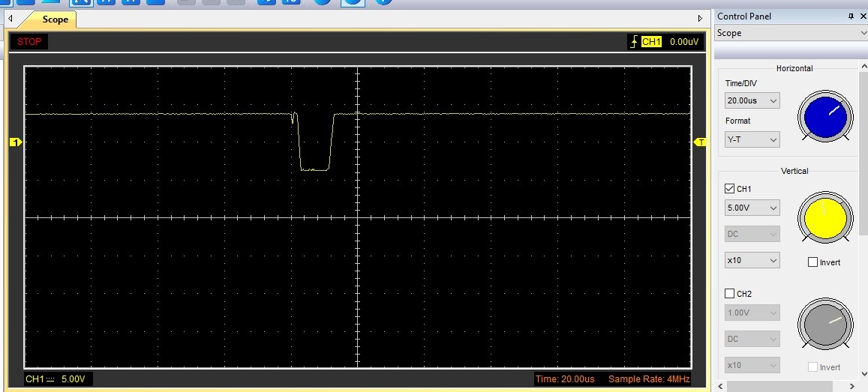The image size is (868, 392).
Task: Click the CH1 ground level marker
Action: [x=15, y=142]
